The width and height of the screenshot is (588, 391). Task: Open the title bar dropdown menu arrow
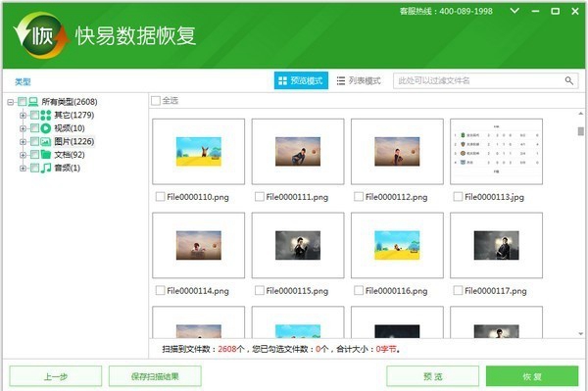point(514,11)
